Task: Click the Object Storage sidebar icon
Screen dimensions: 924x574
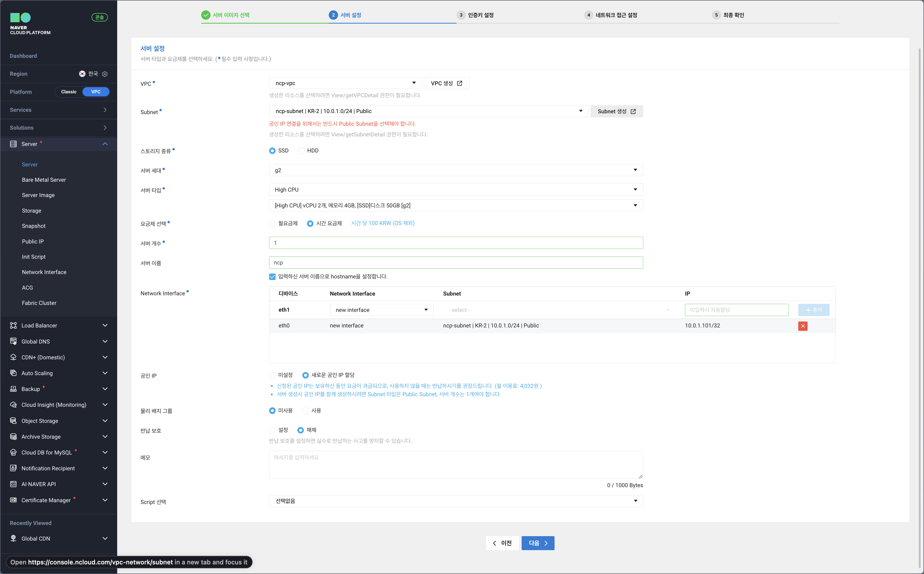Action: (13, 421)
